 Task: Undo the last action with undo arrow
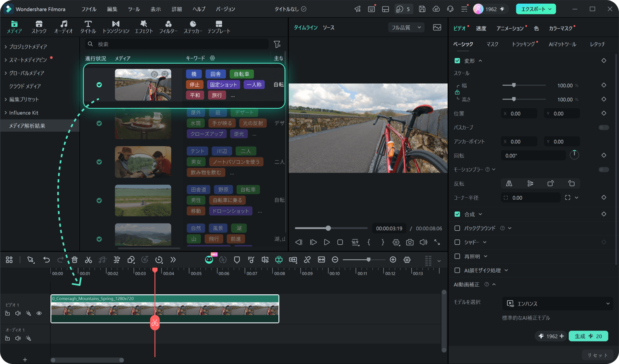[x=46, y=260]
